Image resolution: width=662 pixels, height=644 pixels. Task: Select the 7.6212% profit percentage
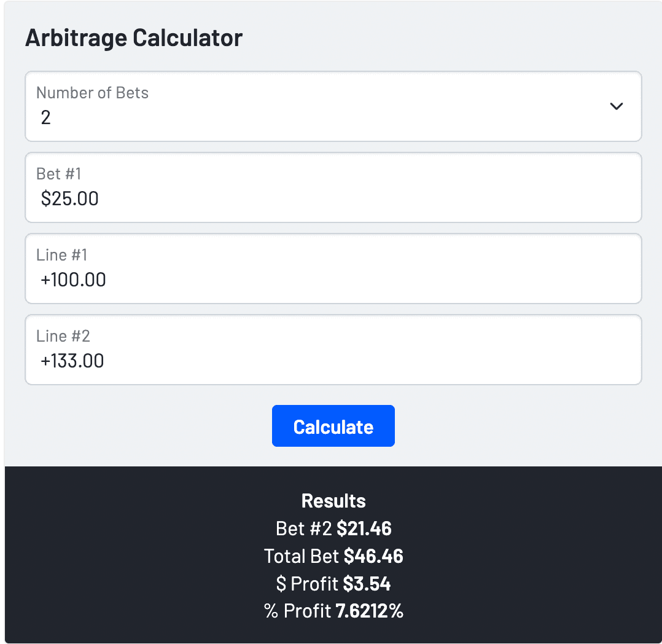click(x=369, y=611)
